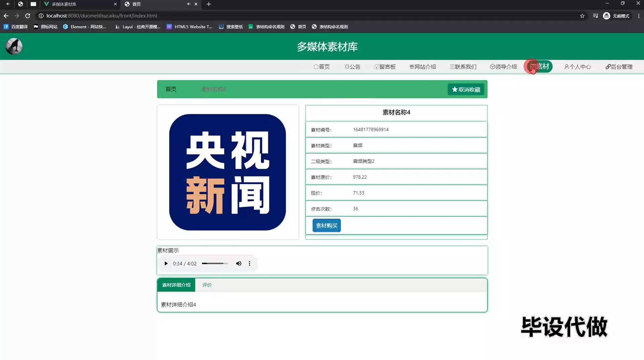
Task: Open a new browser tab
Action: pos(209,4)
